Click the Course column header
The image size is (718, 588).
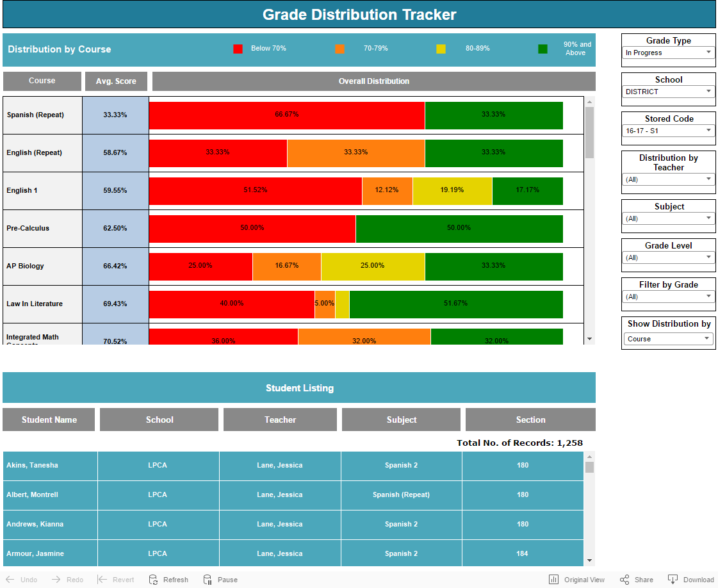42,81
